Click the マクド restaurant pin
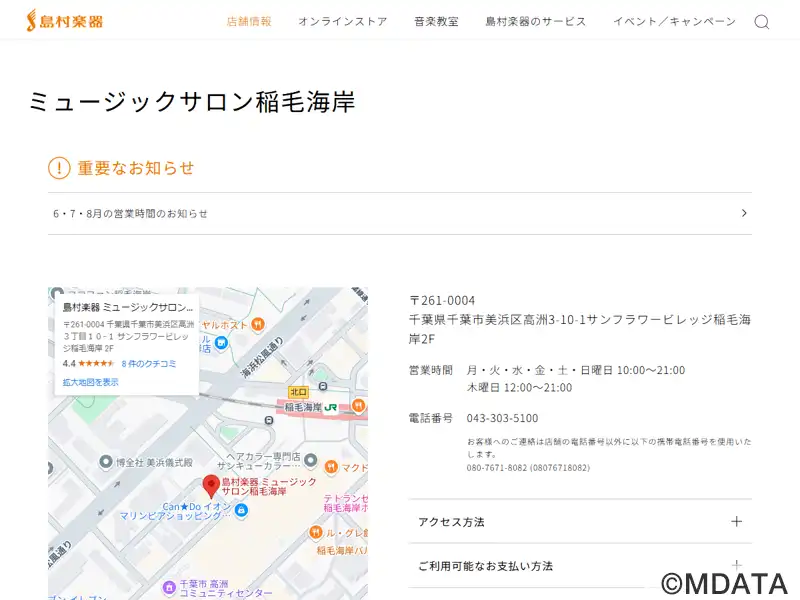 pyautogui.click(x=331, y=467)
